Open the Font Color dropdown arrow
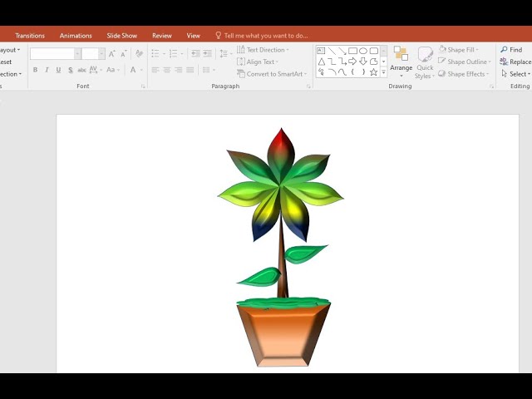 141,70
